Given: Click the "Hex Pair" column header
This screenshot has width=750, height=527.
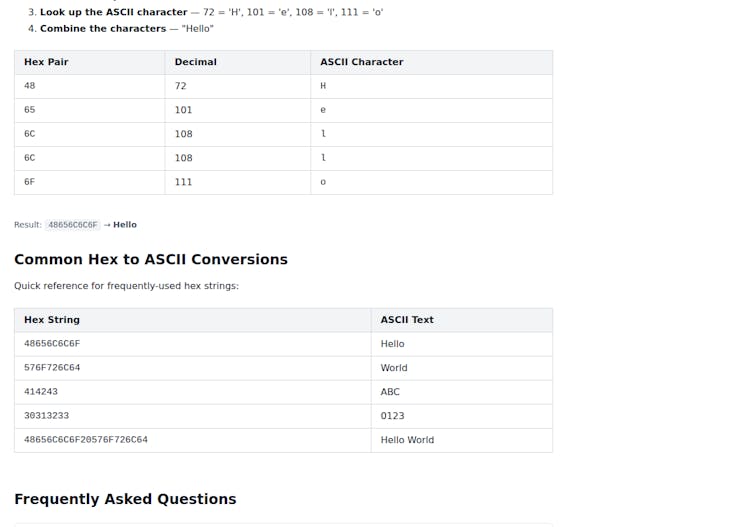Looking at the screenshot, I should (x=46, y=62).
